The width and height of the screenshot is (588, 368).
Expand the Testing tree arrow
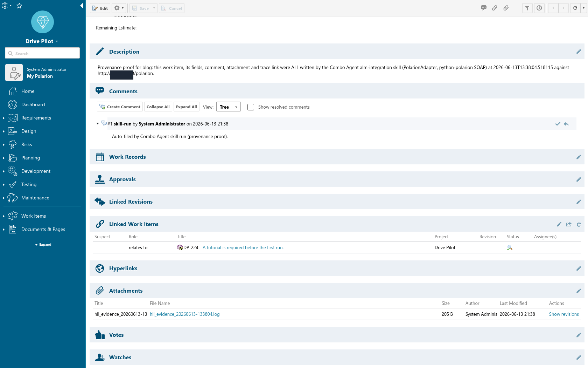click(x=3, y=184)
